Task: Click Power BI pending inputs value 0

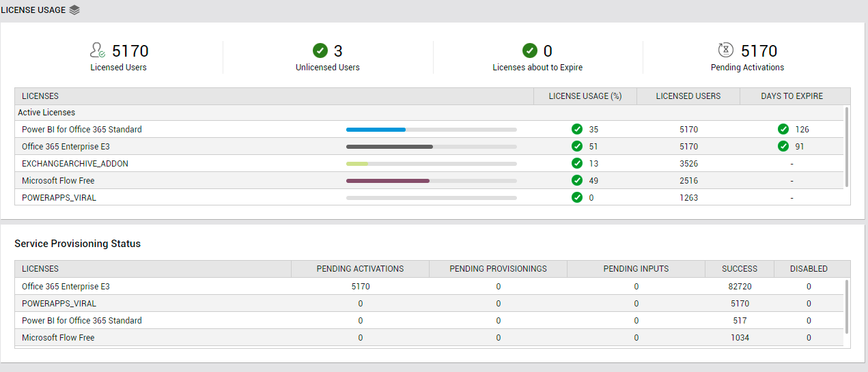Action: 636,321
